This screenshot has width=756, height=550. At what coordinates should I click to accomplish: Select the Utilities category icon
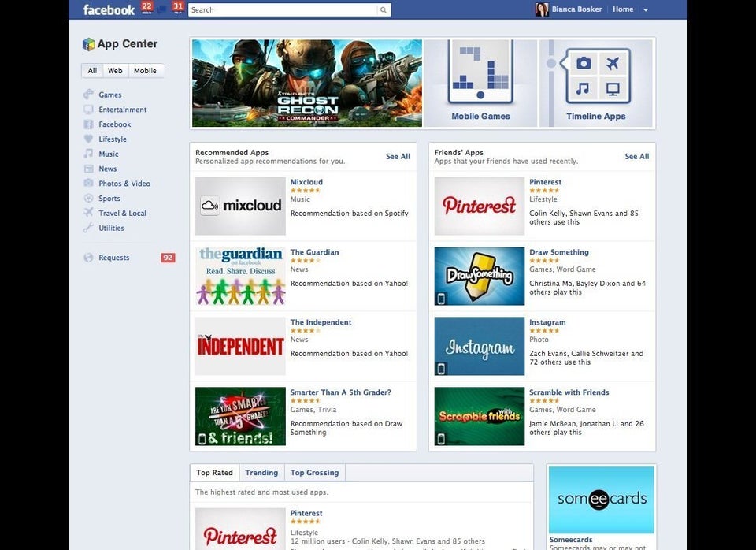click(87, 228)
